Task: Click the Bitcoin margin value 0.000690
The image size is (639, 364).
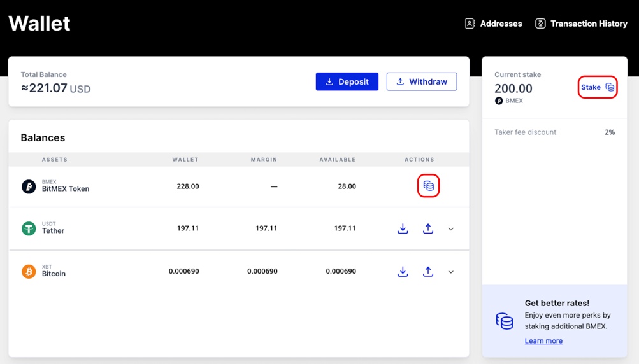Action: pos(262,271)
